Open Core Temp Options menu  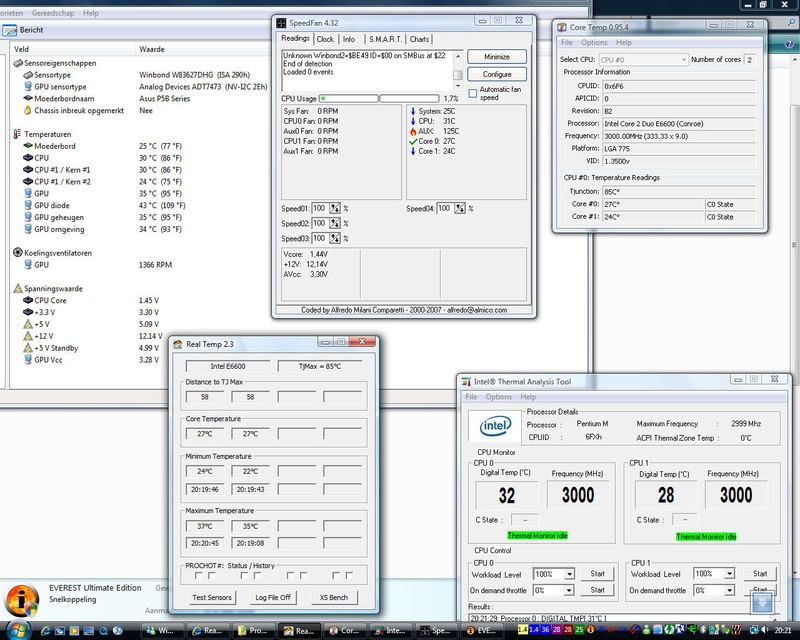coord(594,42)
